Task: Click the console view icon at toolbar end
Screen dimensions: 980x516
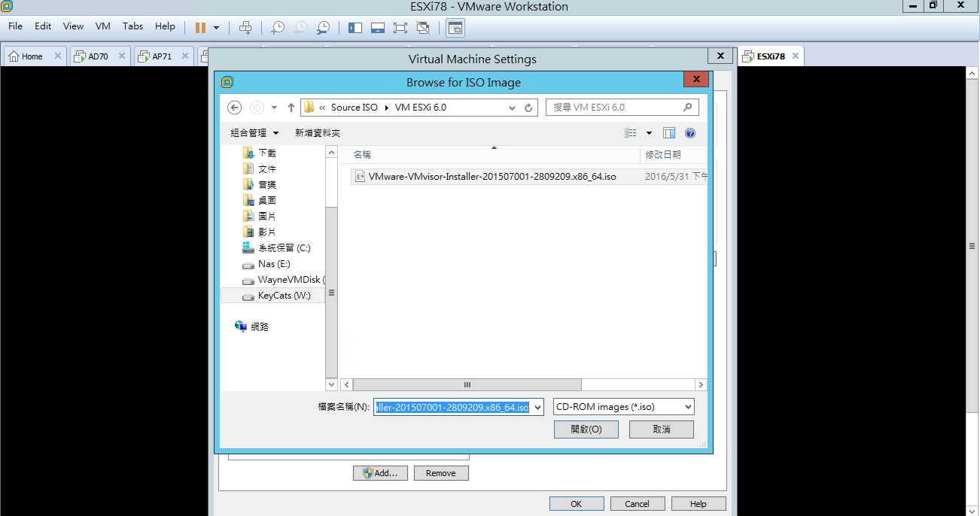Action: pyautogui.click(x=455, y=28)
